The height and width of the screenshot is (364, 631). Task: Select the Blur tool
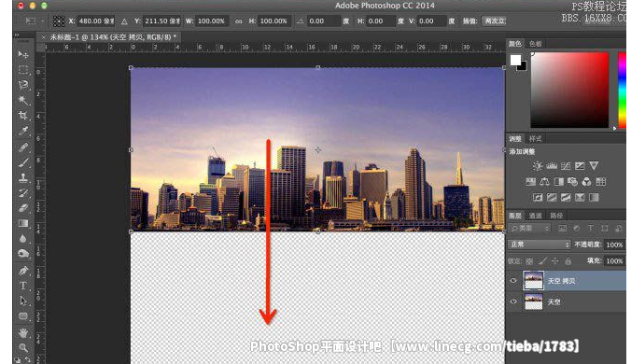(23, 239)
